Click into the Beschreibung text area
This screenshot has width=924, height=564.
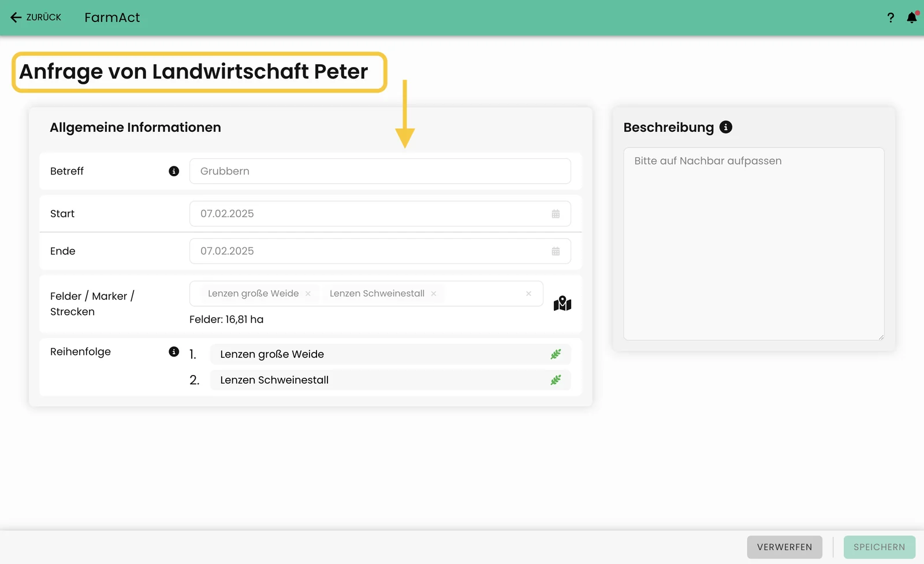pyautogui.click(x=754, y=244)
